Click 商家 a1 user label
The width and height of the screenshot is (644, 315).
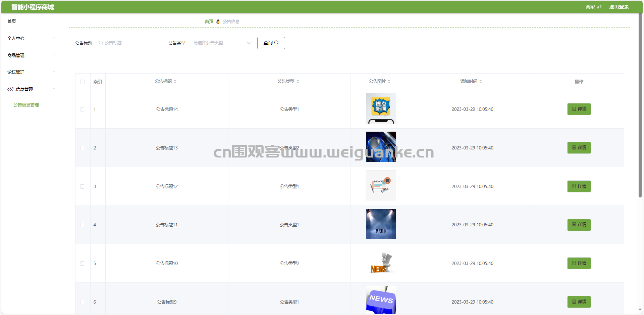coord(594,7)
